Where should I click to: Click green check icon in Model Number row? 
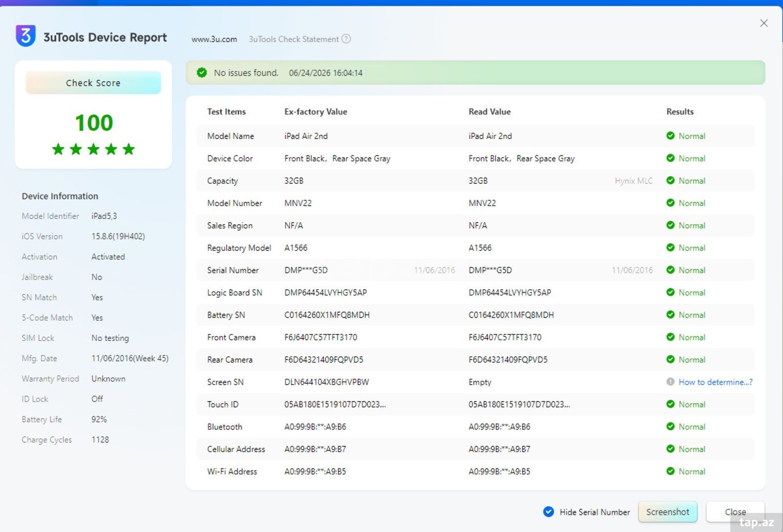coord(670,203)
